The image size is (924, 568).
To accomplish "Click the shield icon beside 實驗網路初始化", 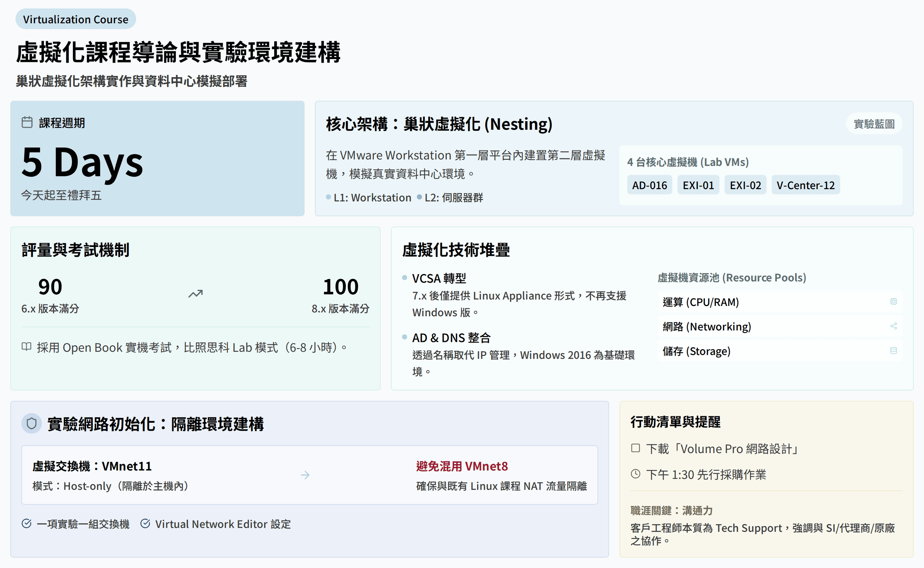I will pyautogui.click(x=32, y=424).
